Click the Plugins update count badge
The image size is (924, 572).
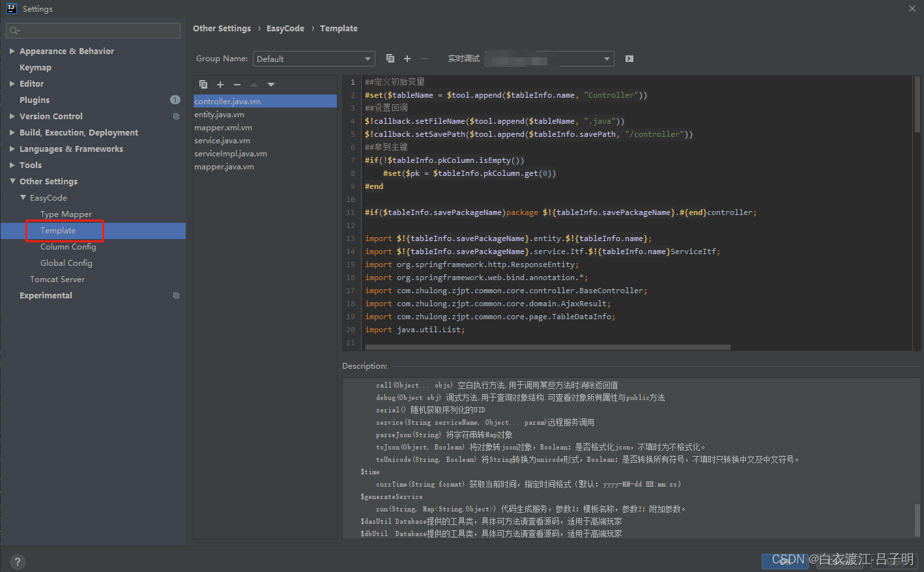pos(175,100)
